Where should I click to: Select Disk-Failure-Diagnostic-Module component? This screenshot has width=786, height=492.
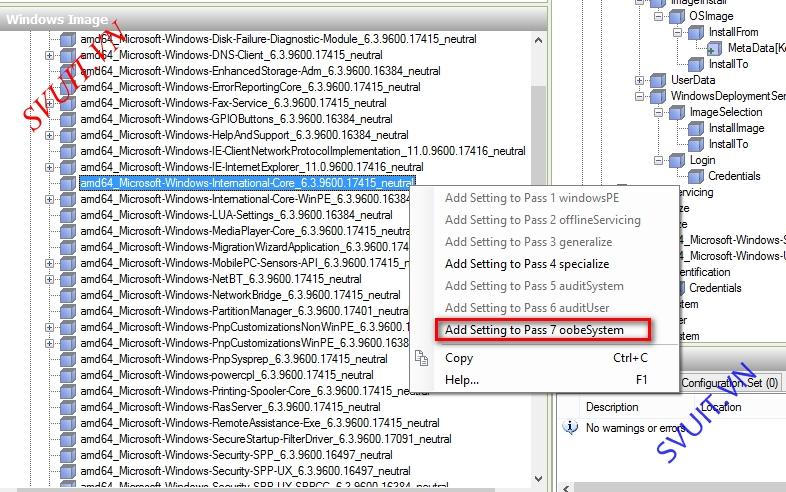[278, 39]
